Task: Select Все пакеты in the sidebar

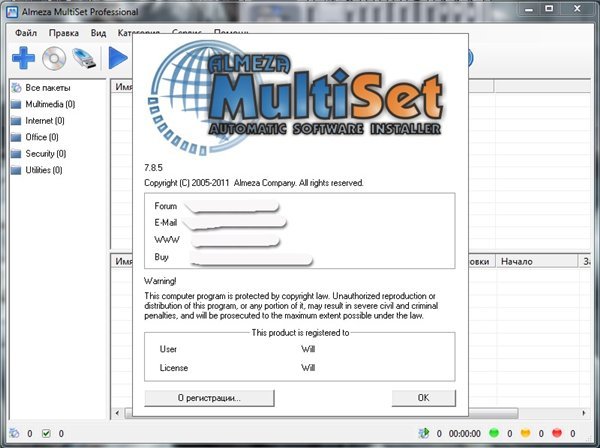Action: 48,88
